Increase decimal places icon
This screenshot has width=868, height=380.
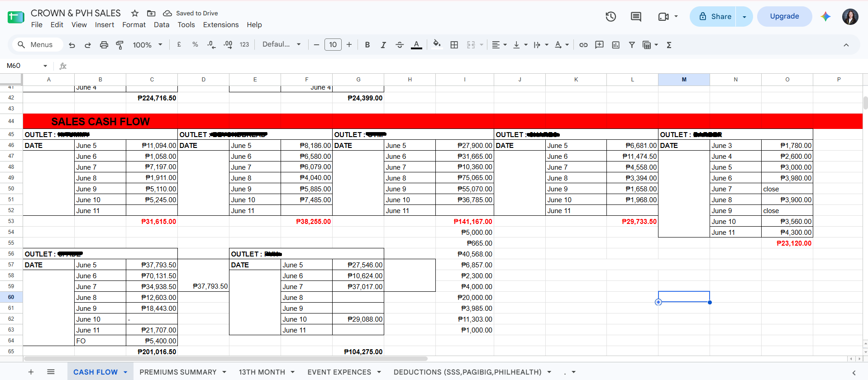point(228,44)
